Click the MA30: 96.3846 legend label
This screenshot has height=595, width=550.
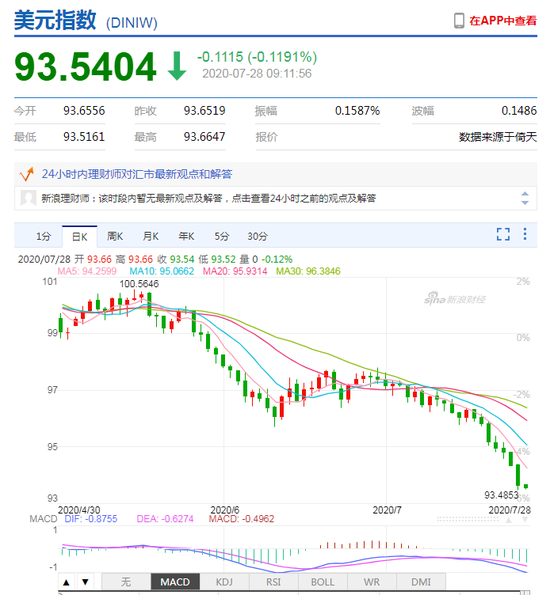coord(308,271)
